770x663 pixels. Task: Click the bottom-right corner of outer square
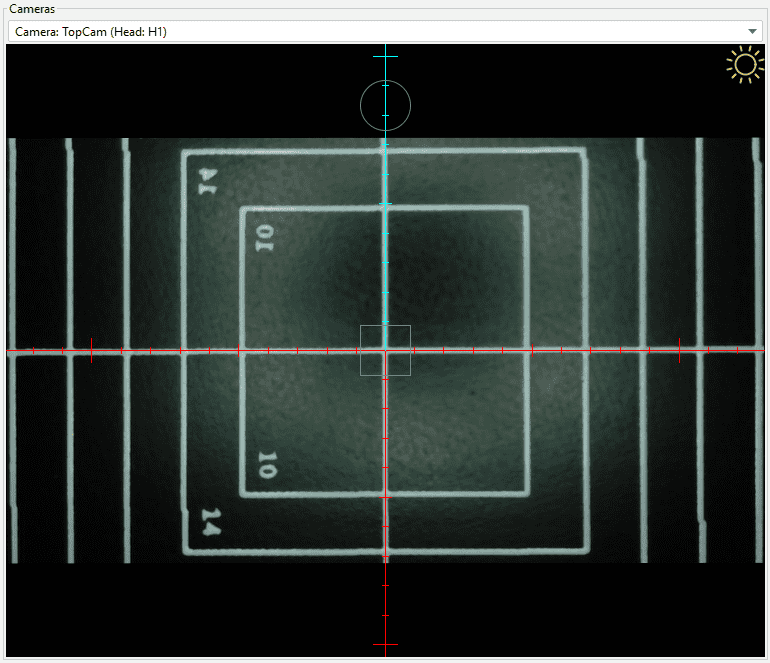[x=585, y=551]
